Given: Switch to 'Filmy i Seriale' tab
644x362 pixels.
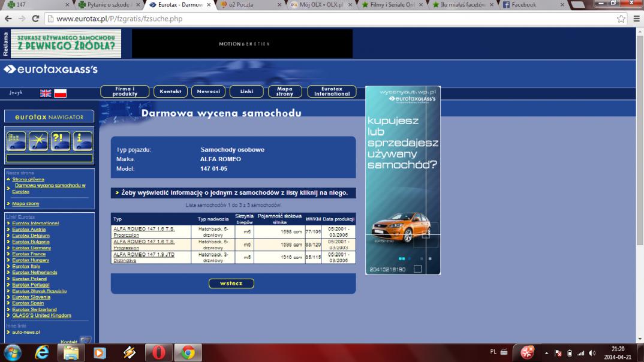Looking at the screenshot, I should point(391,5).
